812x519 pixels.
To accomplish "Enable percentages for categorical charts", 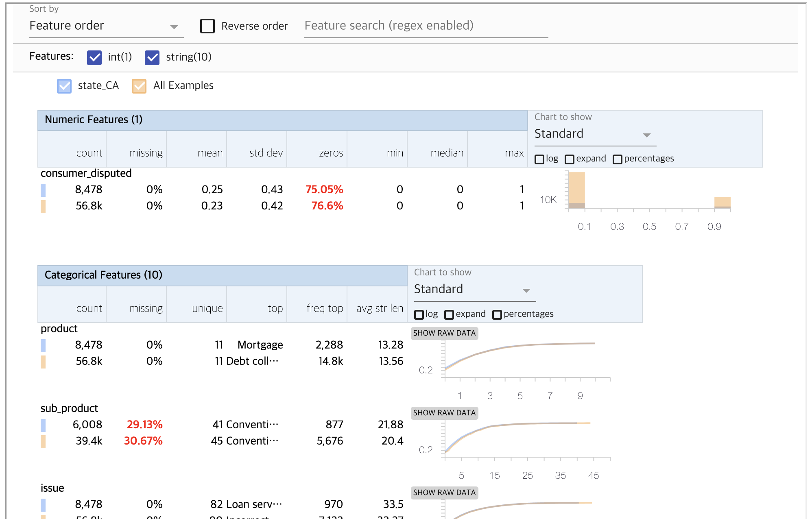I will click(497, 314).
